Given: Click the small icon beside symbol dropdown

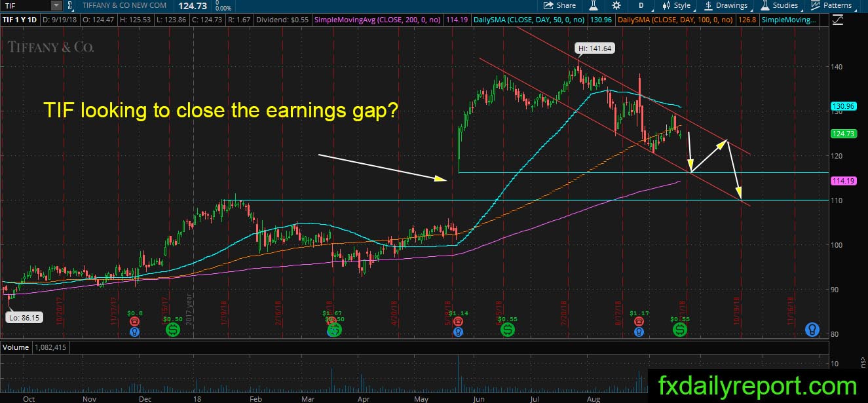Looking at the screenshot, I should coord(71,5).
